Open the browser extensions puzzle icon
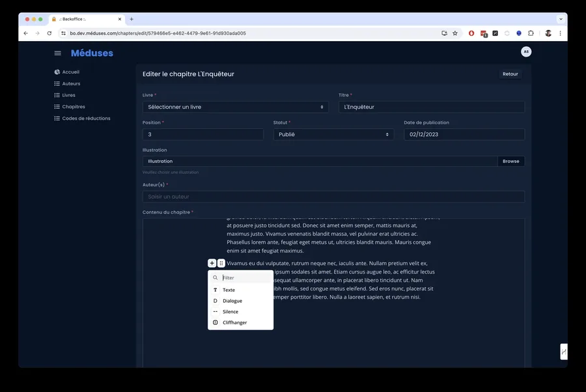This screenshot has height=392, width=586. 531,33
